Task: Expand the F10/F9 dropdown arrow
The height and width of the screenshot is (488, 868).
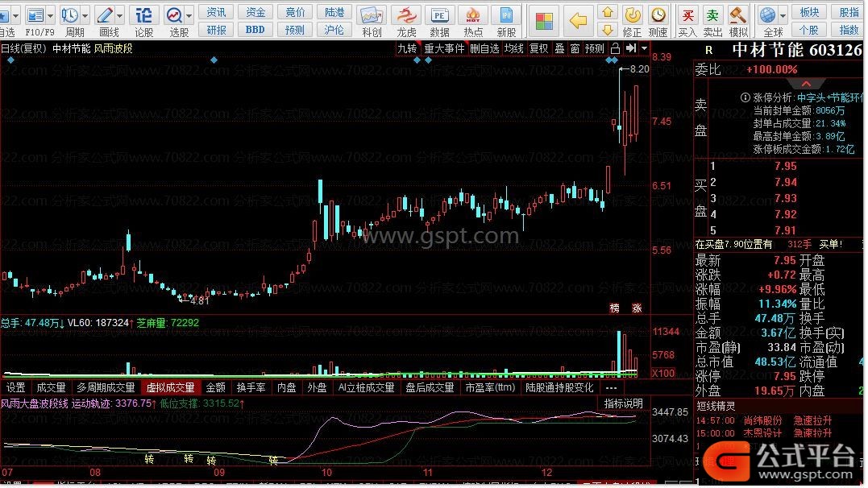Action: pyautogui.click(x=51, y=15)
